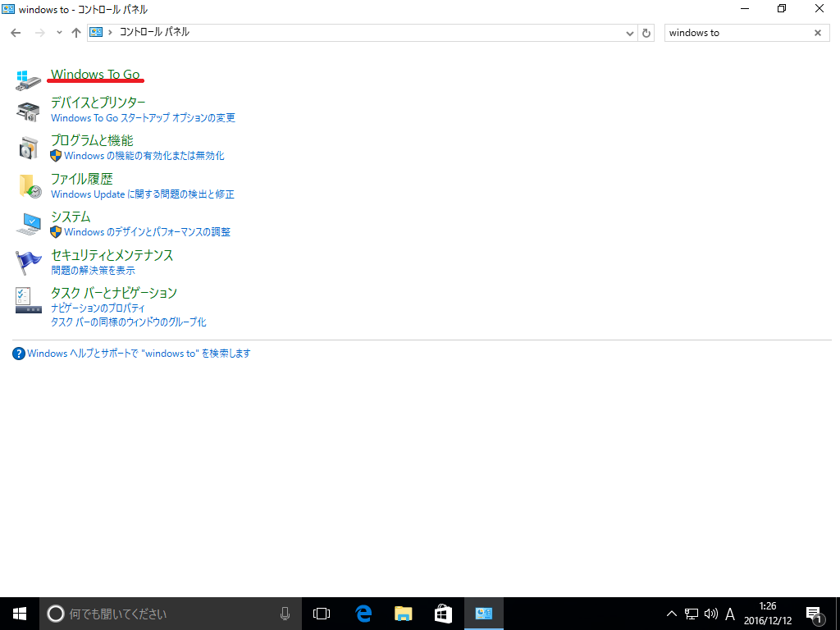Open プログラムと機能 heading
The height and width of the screenshot is (630, 840).
coord(92,140)
